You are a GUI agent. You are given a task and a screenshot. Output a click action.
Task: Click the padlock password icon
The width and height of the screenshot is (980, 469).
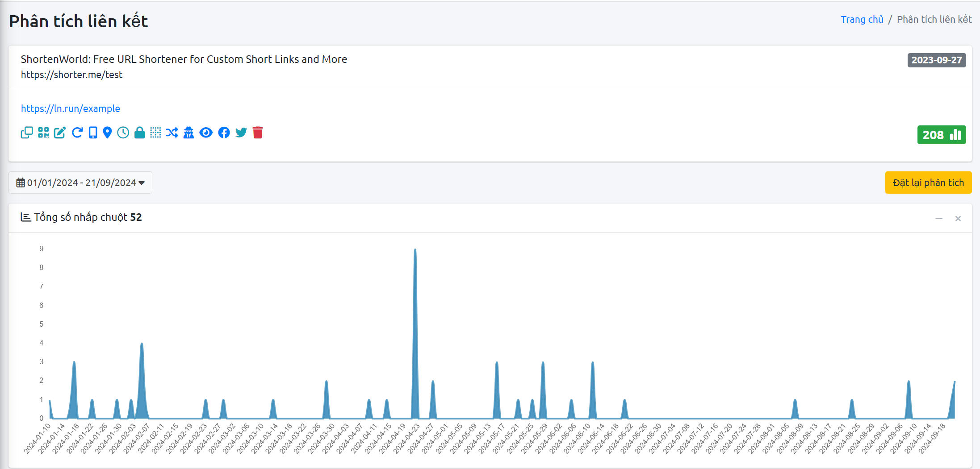[x=140, y=133]
